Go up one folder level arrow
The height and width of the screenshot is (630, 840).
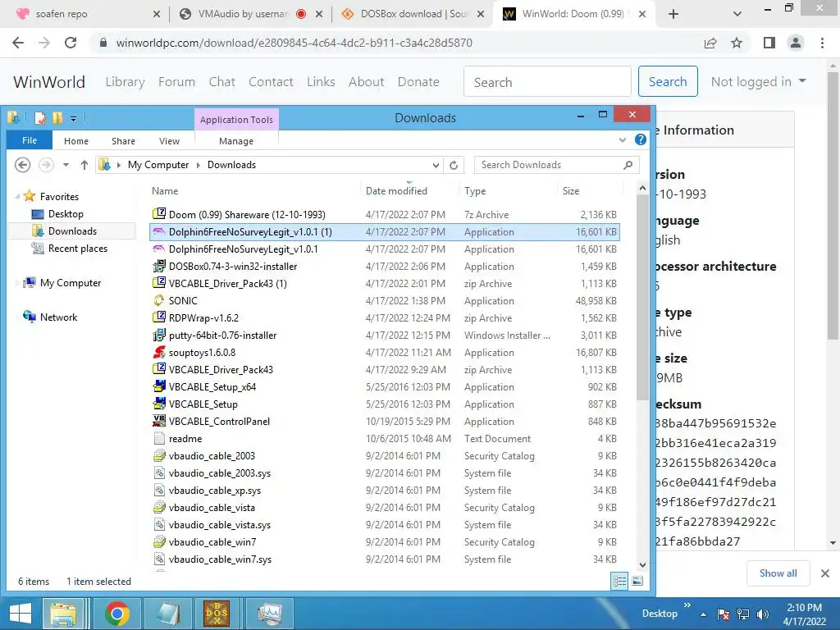[84, 165]
